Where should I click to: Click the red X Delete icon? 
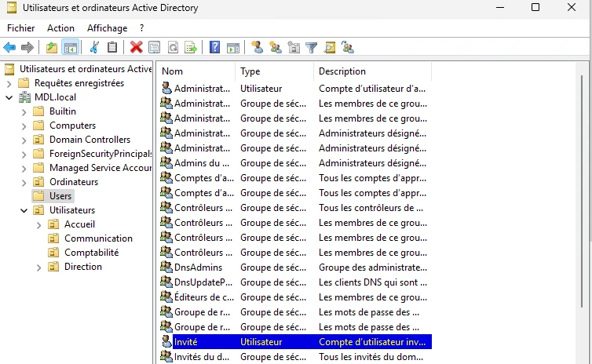(x=137, y=48)
